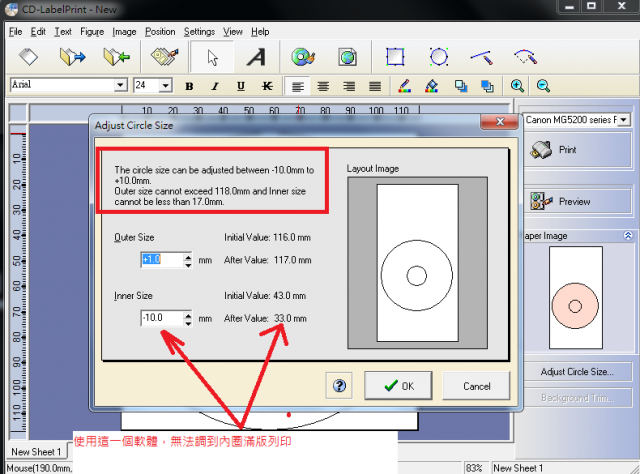640x474 pixels.
Task: Click the zoom out magnifier
Action: tap(543, 86)
